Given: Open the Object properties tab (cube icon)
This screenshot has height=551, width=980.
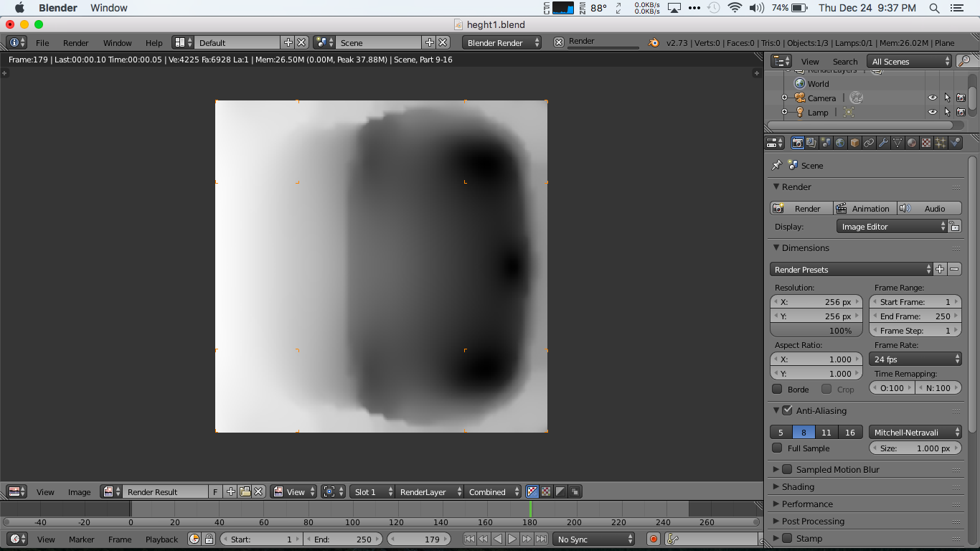Looking at the screenshot, I should point(854,143).
